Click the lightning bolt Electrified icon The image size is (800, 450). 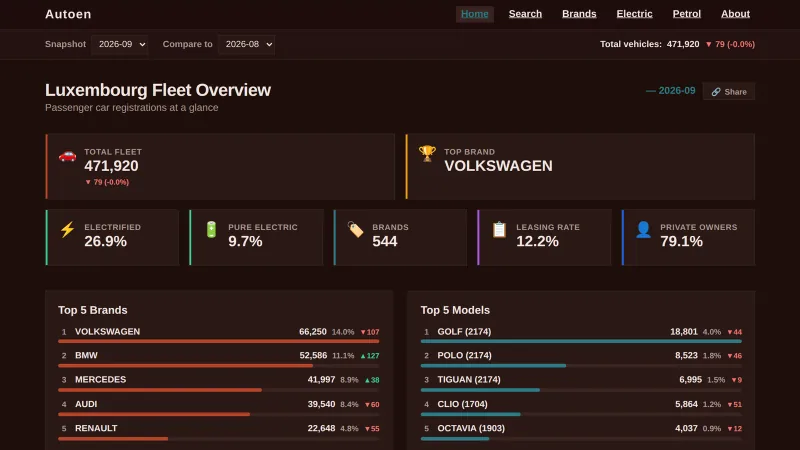[x=67, y=230]
